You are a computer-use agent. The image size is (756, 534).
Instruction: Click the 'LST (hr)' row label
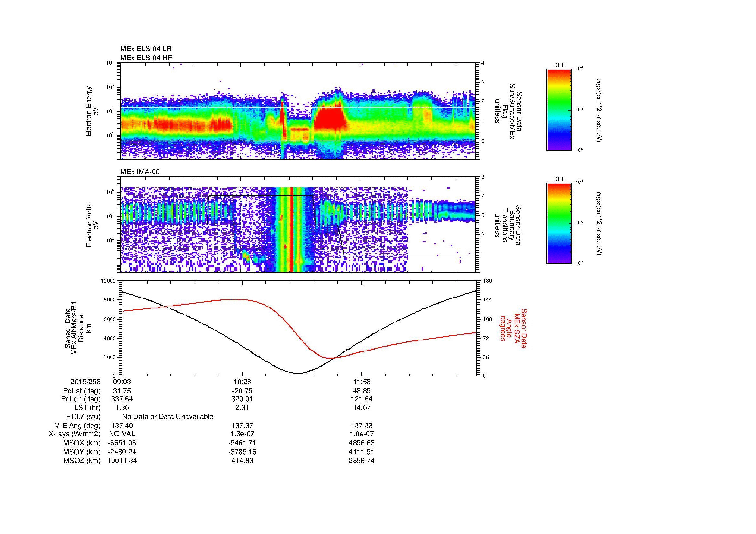click(87, 408)
